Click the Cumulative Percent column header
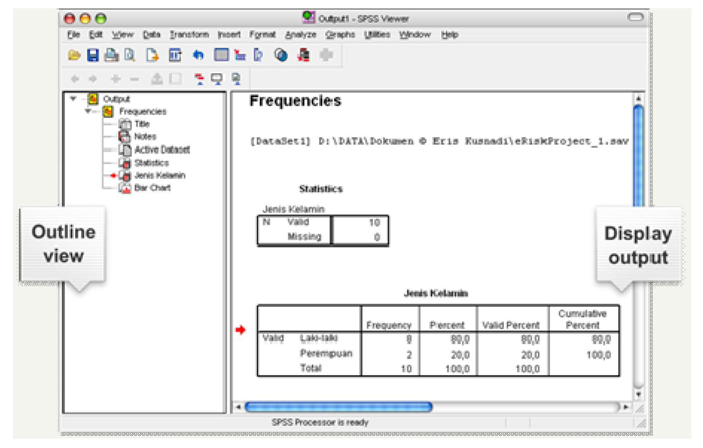This screenshot has width=703, height=448. coord(582,319)
